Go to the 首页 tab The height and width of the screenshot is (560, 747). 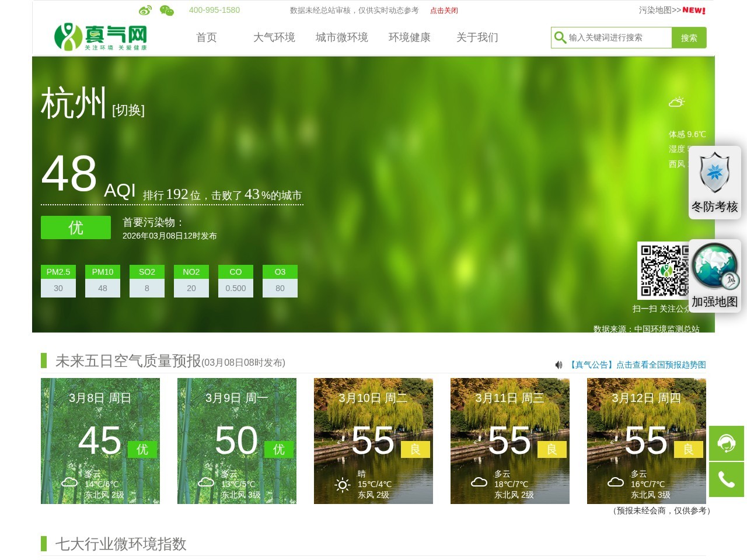coord(207,37)
